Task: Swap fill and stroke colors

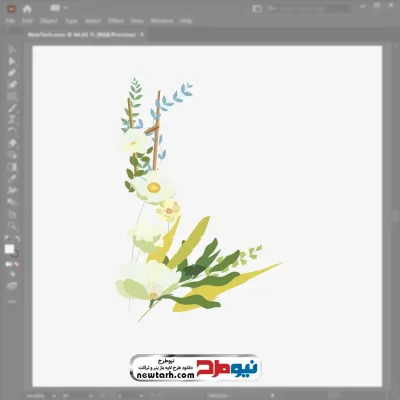Action: point(18,239)
